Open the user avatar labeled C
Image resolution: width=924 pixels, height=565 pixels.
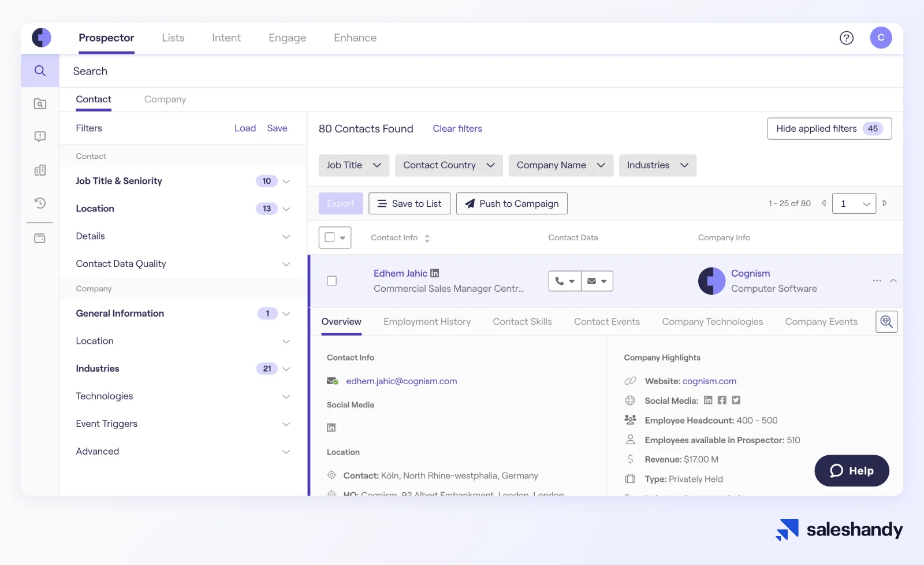click(881, 38)
